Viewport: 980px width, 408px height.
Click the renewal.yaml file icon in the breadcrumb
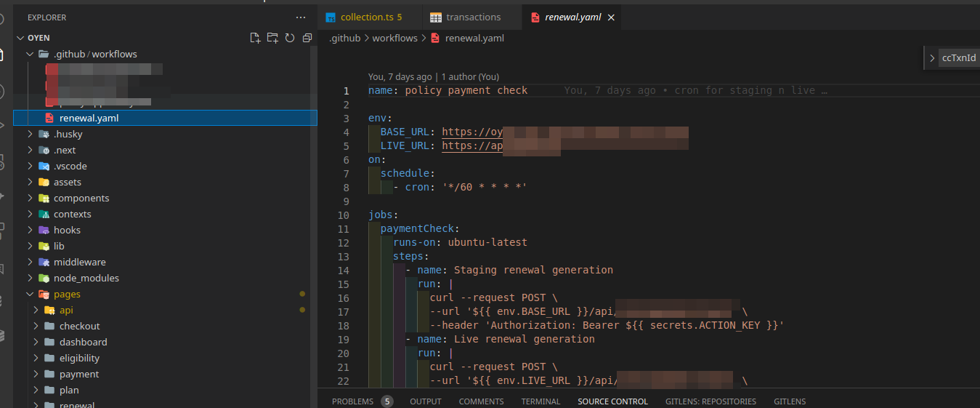[435, 38]
